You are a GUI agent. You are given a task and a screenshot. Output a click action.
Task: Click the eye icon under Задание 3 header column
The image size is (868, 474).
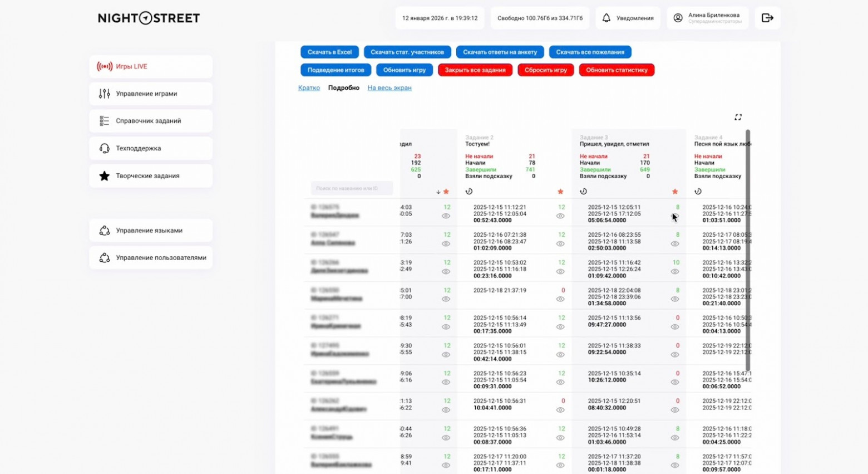[x=674, y=215]
